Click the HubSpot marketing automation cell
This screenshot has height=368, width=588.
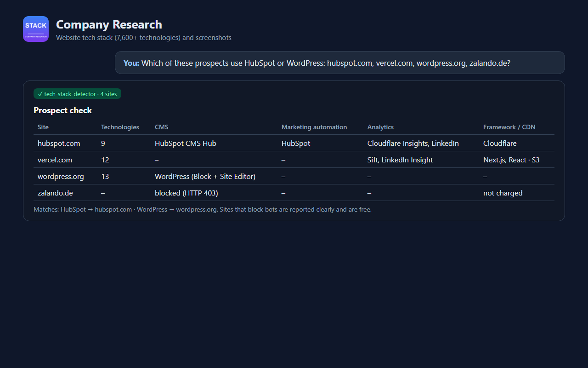[x=296, y=143]
